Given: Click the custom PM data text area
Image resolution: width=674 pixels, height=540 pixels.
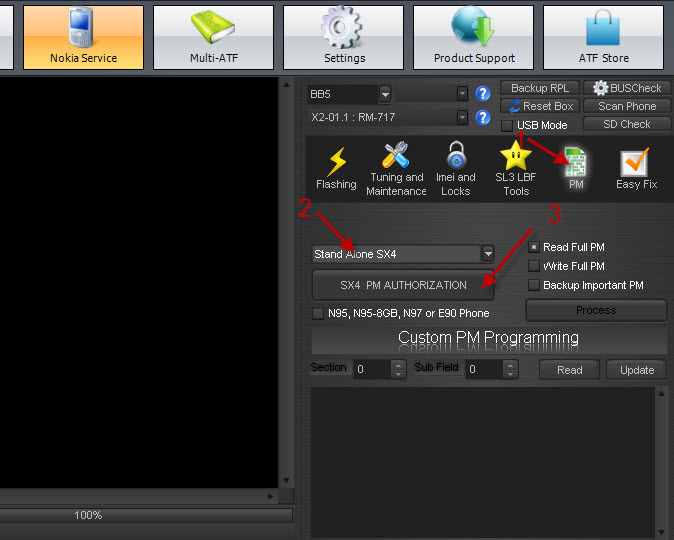Looking at the screenshot, I should point(483,462).
